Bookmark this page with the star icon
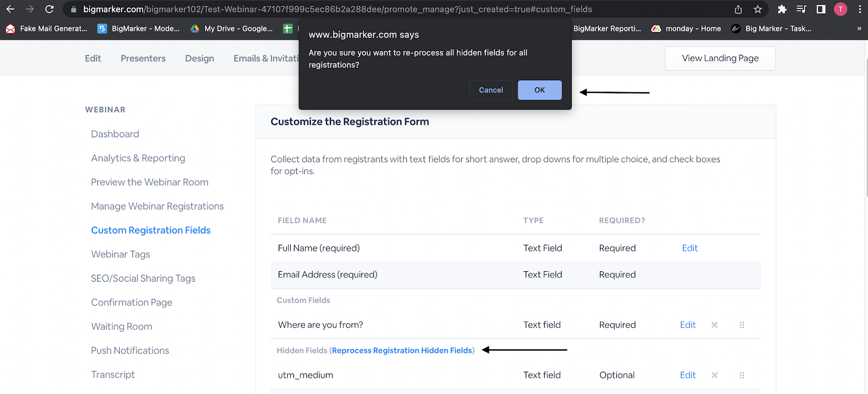This screenshot has height=394, width=868. point(758,9)
